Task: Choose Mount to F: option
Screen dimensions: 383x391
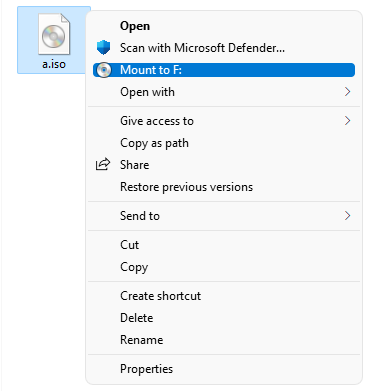Action: tap(224, 70)
